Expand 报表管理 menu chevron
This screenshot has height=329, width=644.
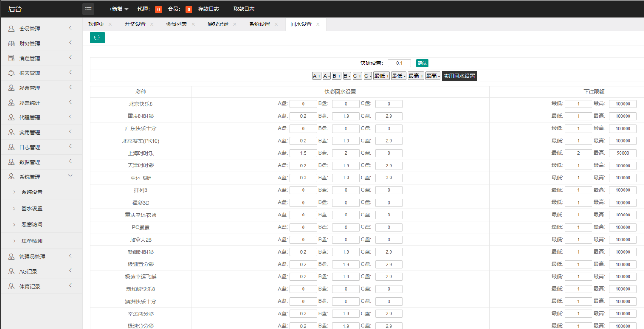pyautogui.click(x=70, y=72)
